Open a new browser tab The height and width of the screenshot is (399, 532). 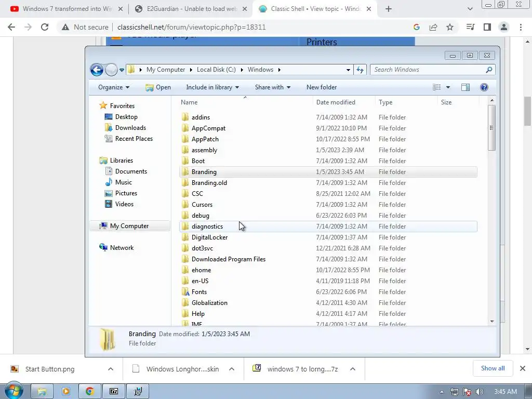(389, 9)
